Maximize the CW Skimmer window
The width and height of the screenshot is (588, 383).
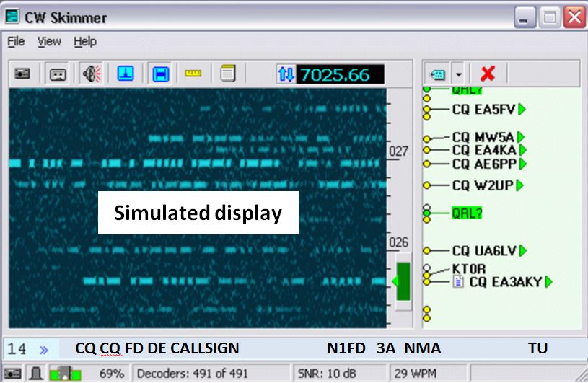(x=550, y=17)
